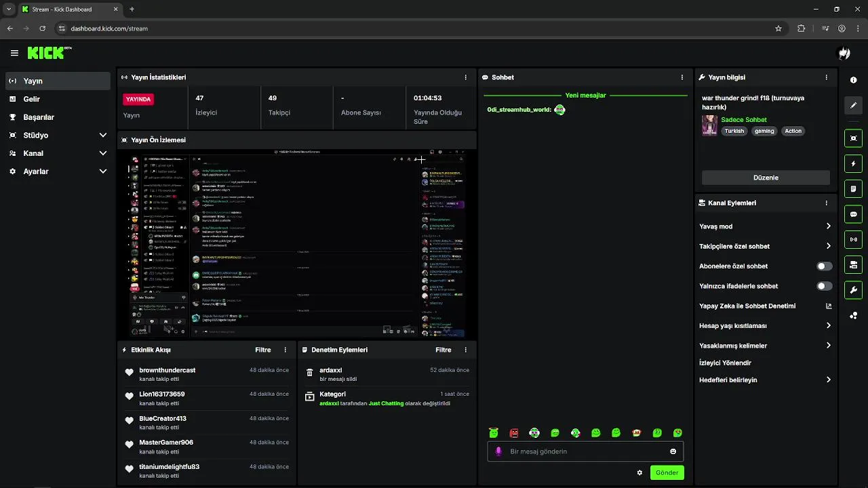Screen dimensions: 868x488
Task: Toggle the stream preview widget icon in sidebar
Action: pos(853,138)
